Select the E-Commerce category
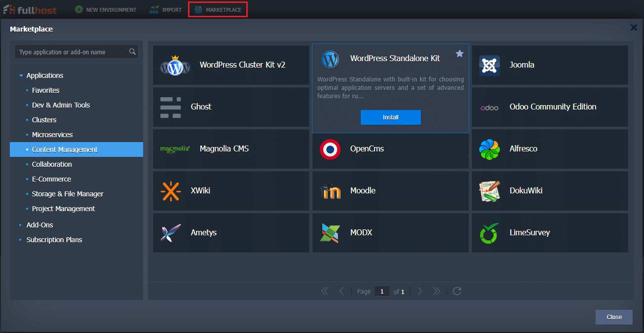Viewport: 644px width, 333px height. pos(51,179)
